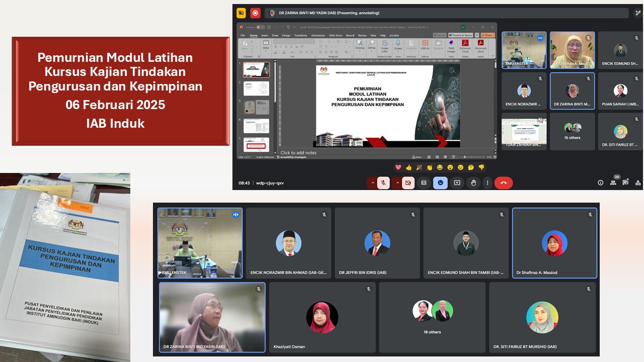Click the Present in Teams button

(462, 35)
